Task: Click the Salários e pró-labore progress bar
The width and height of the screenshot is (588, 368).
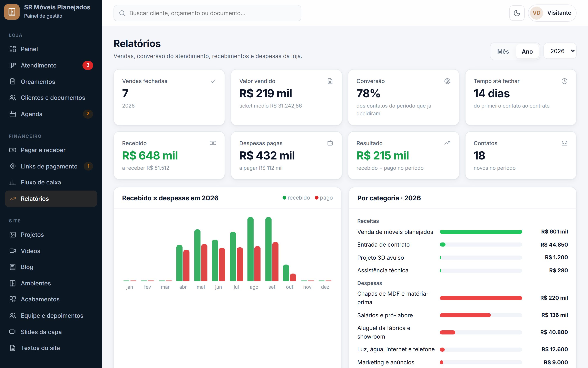Action: (x=481, y=315)
